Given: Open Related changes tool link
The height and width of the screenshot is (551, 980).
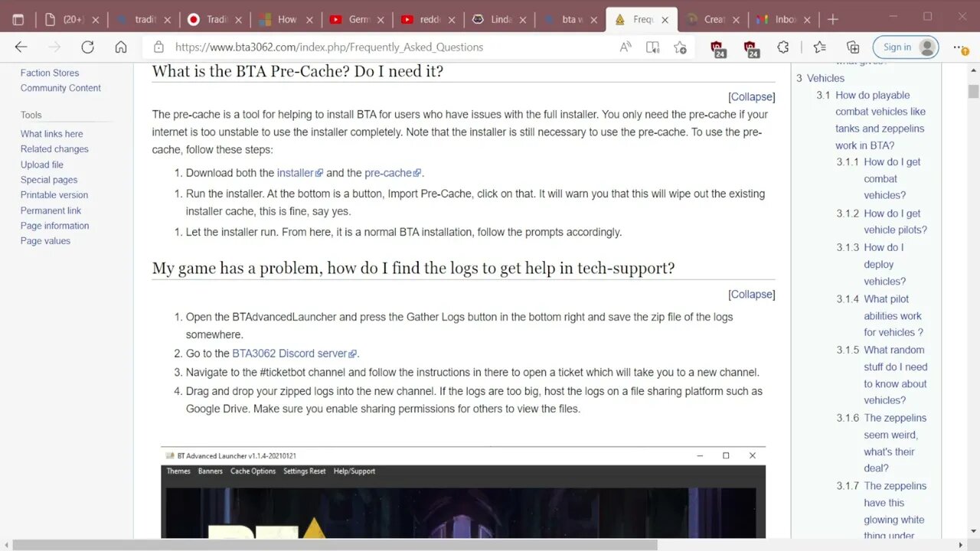Looking at the screenshot, I should point(54,149).
